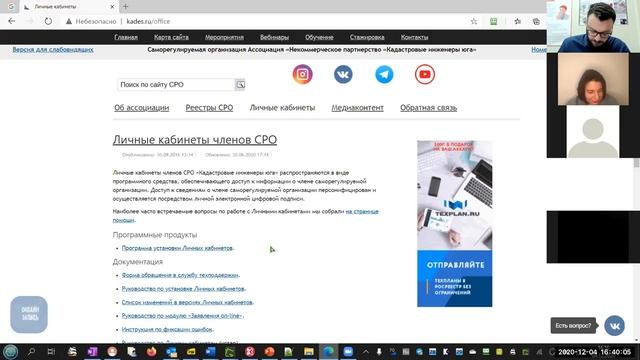Screen dimensions: 640x360
Task: Click the 'Личные кабинеты членов СРО' heading link
Action: pyautogui.click(x=195, y=140)
